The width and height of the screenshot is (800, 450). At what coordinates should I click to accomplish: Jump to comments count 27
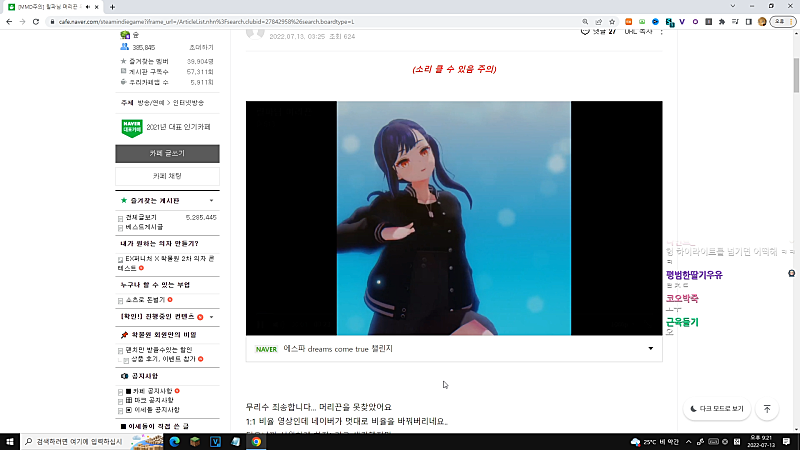[598, 32]
